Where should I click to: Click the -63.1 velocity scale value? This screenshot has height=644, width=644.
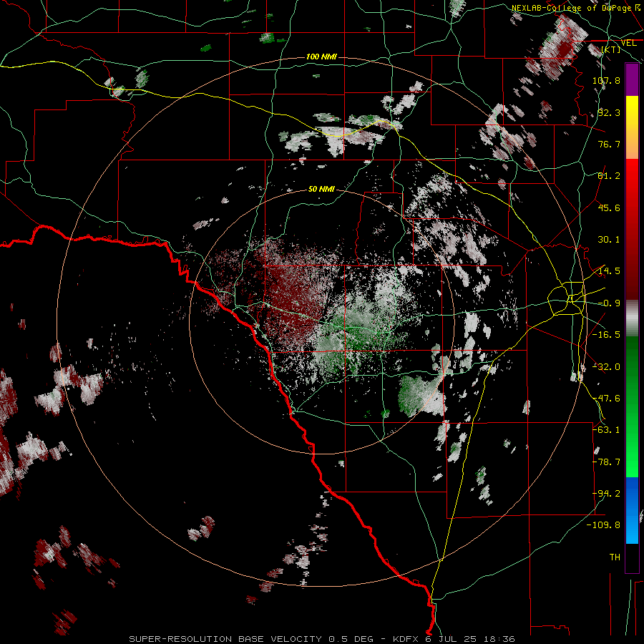606,430
